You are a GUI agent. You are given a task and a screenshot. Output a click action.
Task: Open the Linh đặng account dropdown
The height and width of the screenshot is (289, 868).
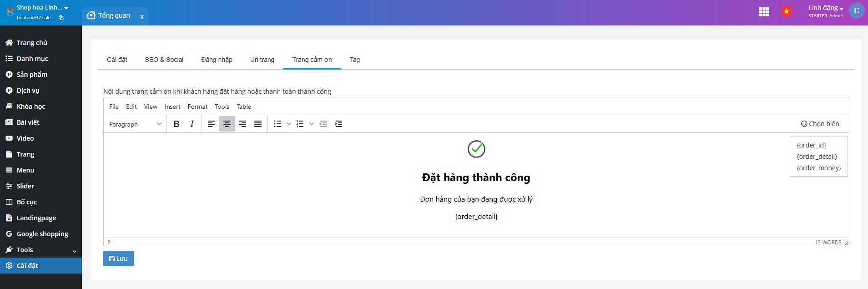826,8
